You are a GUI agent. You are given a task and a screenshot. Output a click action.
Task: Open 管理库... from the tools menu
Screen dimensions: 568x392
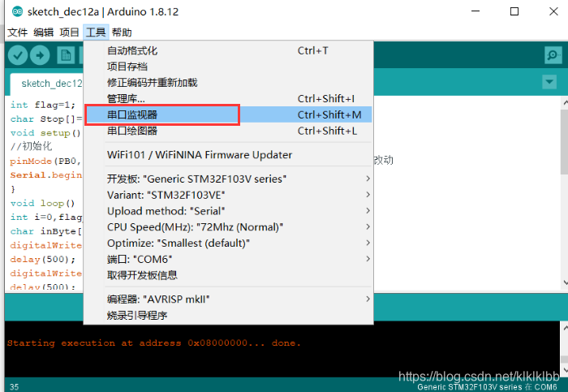228,98
